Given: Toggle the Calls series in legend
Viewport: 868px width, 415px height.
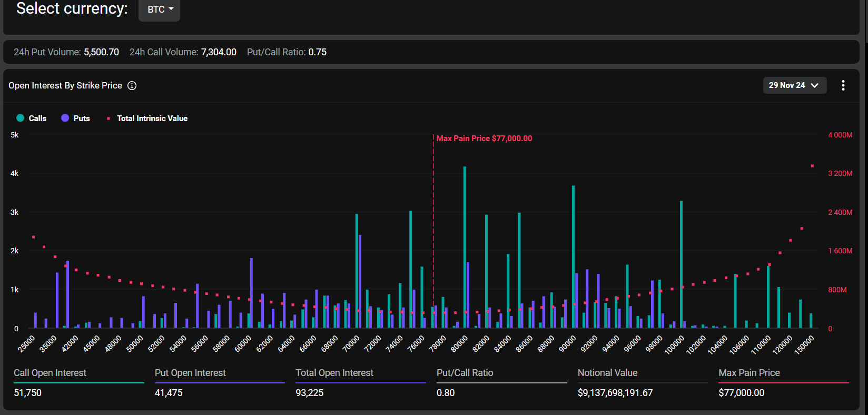Looking at the screenshot, I should (x=37, y=118).
